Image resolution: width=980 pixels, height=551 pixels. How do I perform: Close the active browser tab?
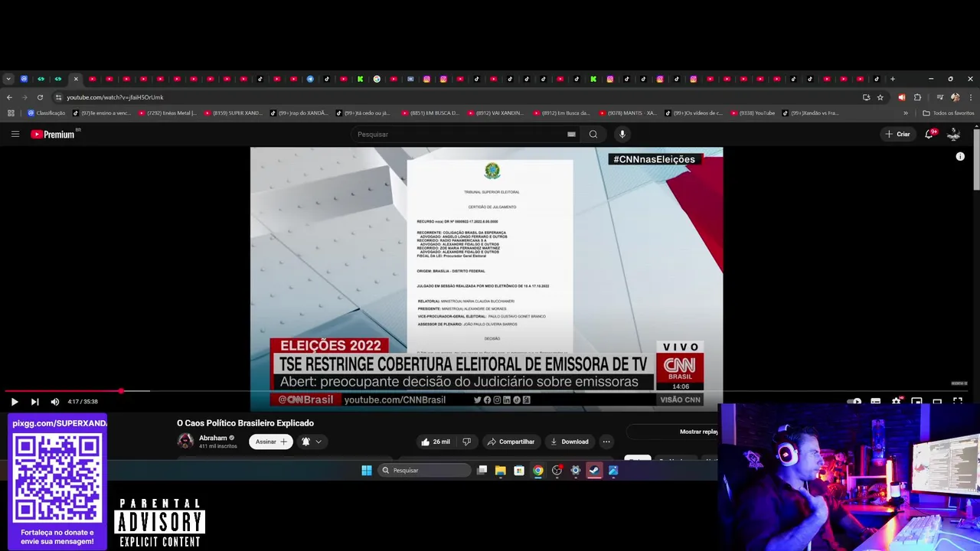76,79
